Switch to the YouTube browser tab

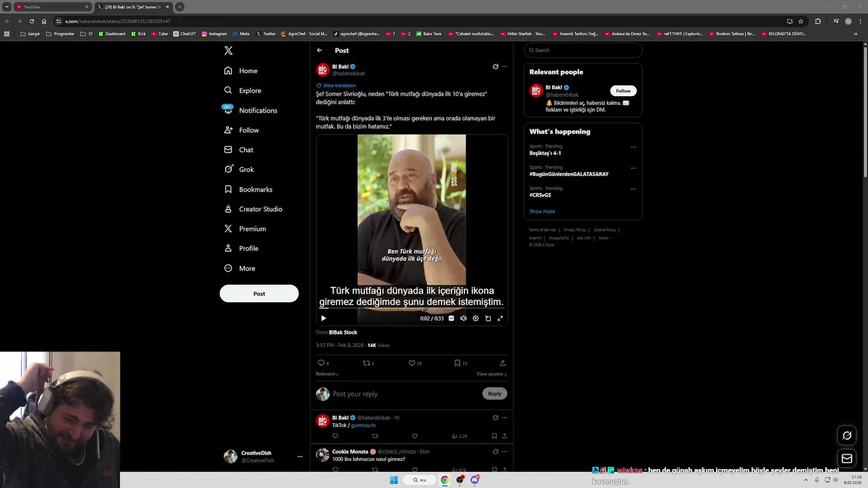[52, 7]
